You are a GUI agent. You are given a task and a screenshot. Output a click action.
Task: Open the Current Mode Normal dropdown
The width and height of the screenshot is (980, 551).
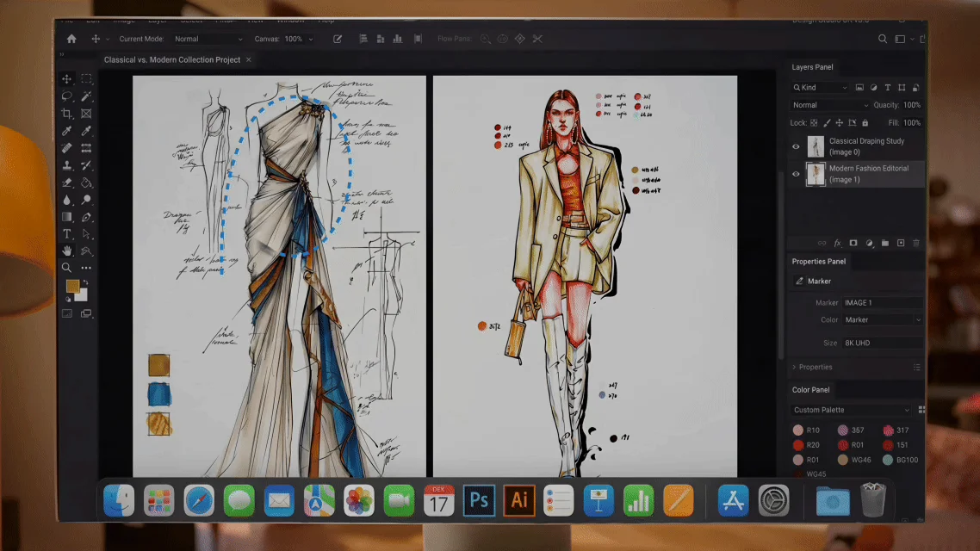tap(208, 39)
